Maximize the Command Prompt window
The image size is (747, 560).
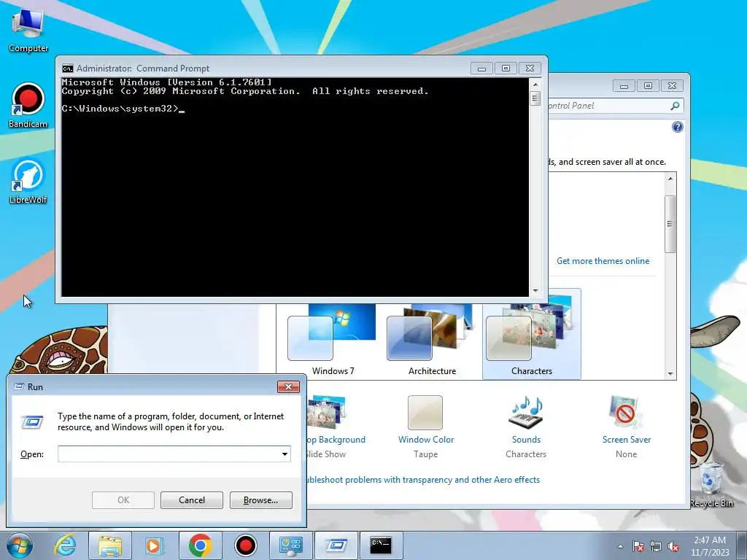pyautogui.click(x=506, y=69)
